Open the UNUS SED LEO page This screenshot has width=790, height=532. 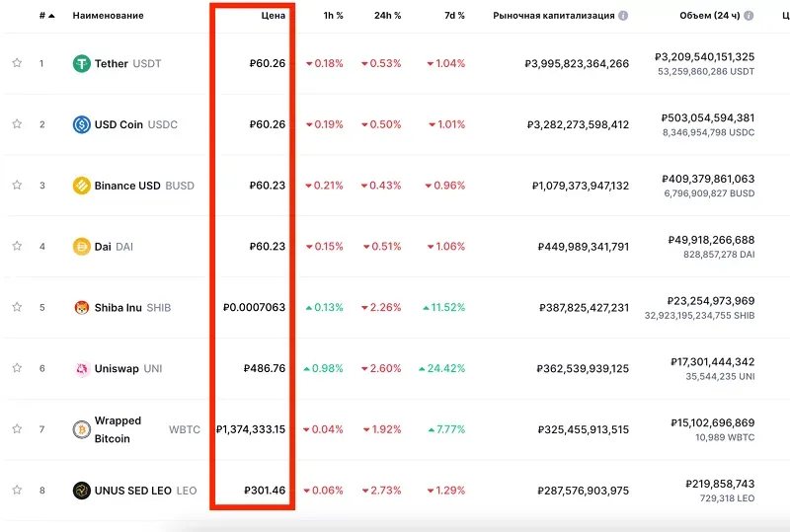click(145, 491)
